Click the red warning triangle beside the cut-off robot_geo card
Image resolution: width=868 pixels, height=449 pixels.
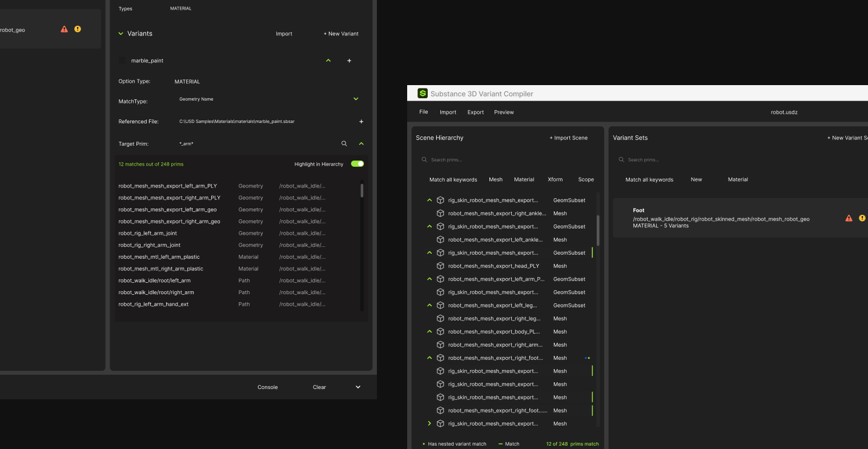(64, 29)
